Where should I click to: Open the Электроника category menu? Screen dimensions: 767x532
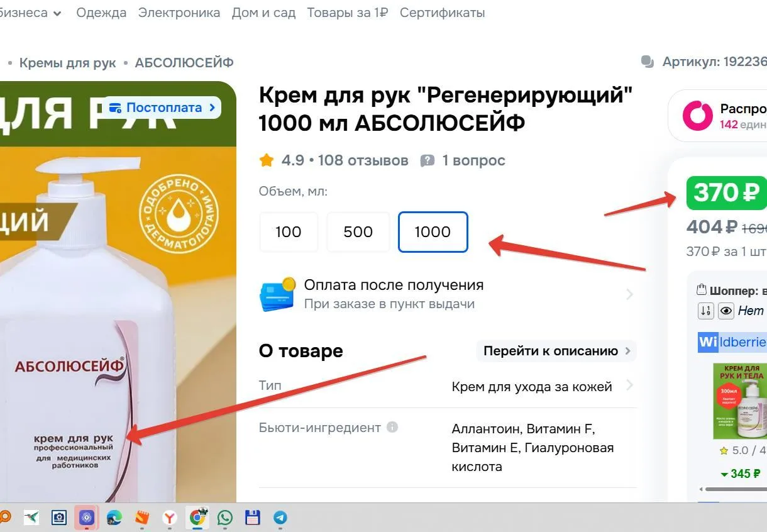(x=179, y=13)
